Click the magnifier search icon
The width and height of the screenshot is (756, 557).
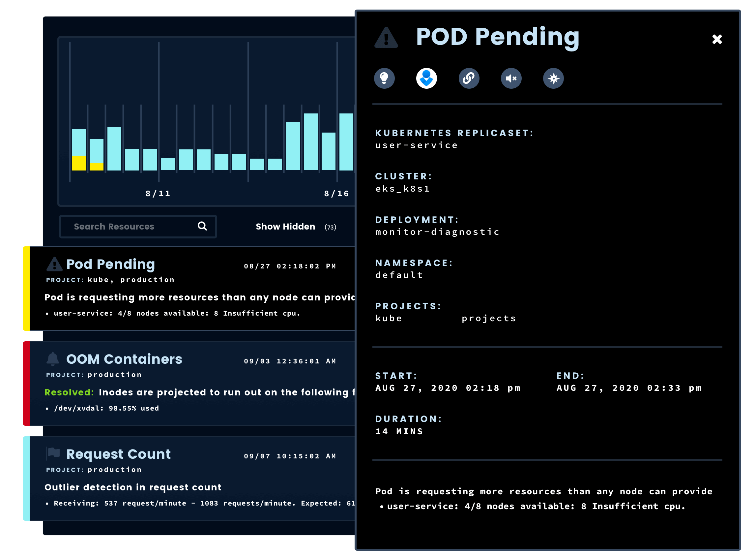click(202, 226)
